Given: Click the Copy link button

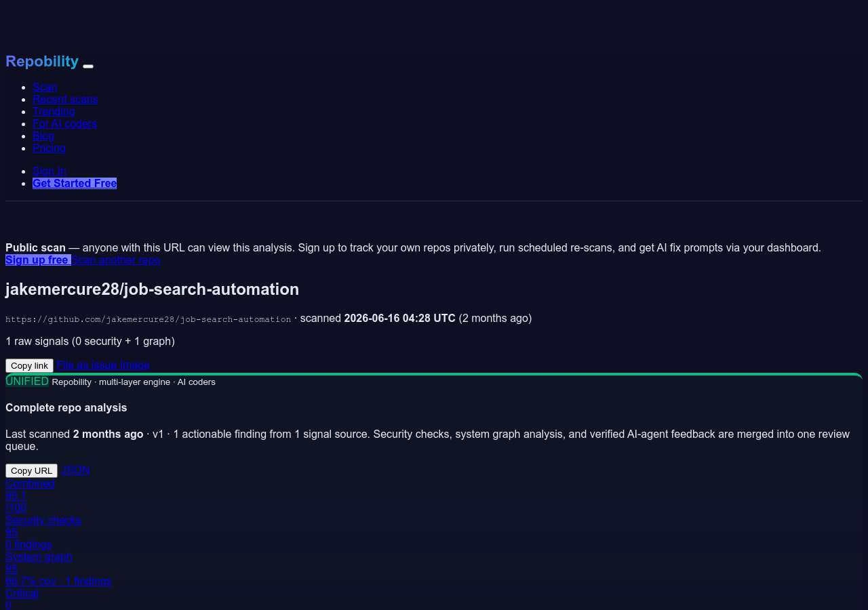Looking at the screenshot, I should click(29, 365).
